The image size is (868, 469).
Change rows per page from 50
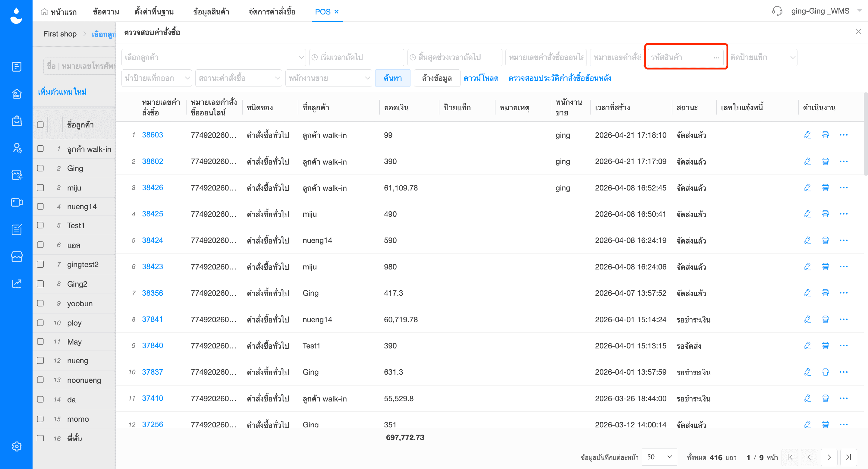pos(659,457)
